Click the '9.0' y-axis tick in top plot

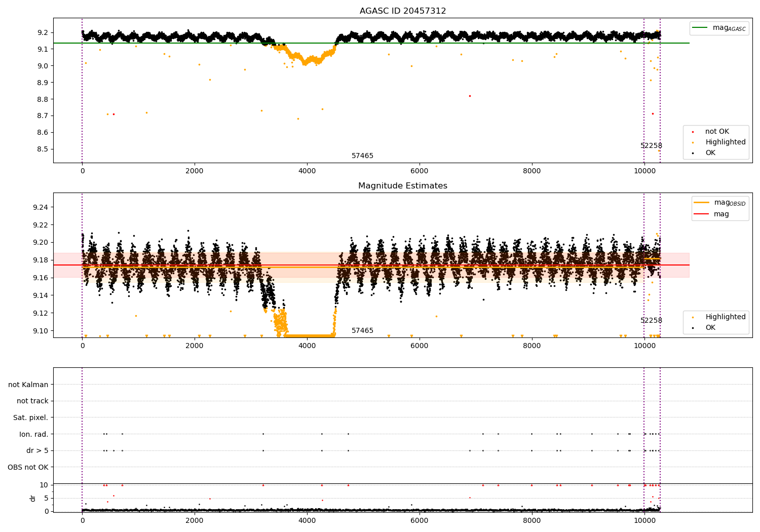point(43,66)
